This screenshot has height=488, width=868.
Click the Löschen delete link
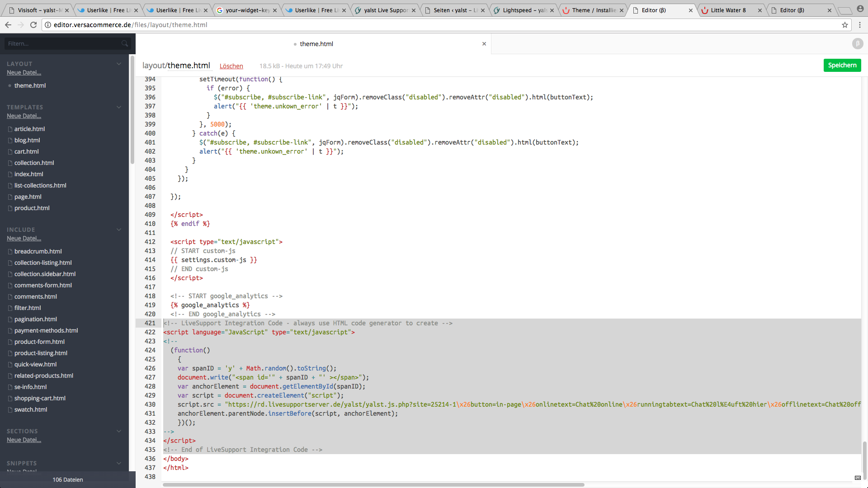coord(231,66)
